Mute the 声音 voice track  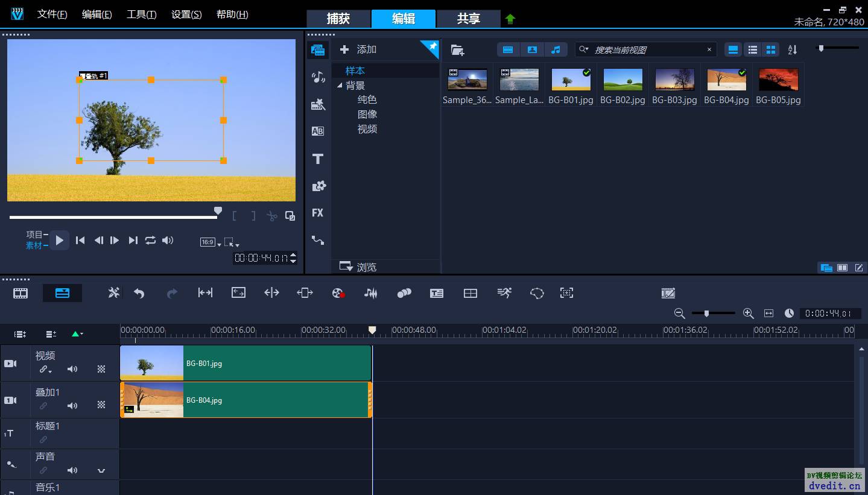click(72, 470)
